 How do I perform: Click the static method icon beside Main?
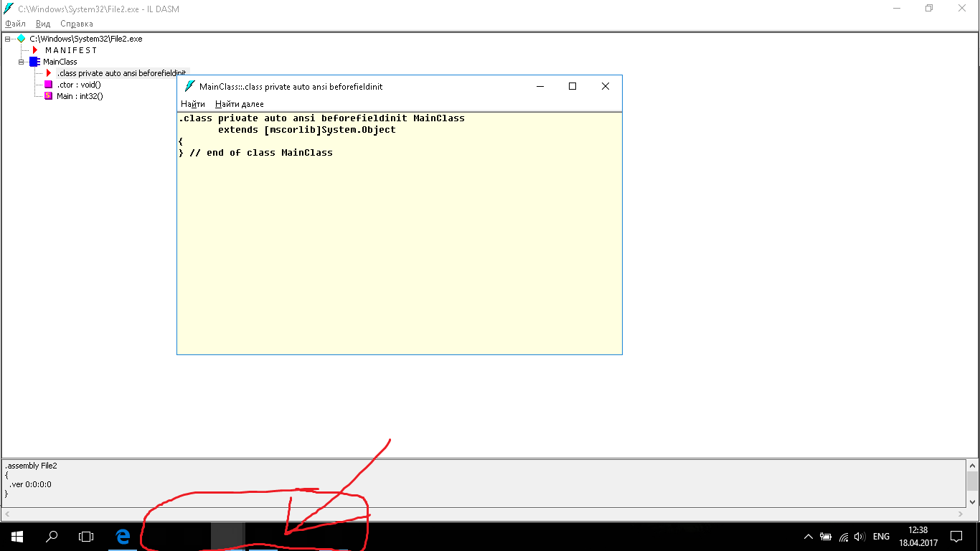[x=49, y=96]
